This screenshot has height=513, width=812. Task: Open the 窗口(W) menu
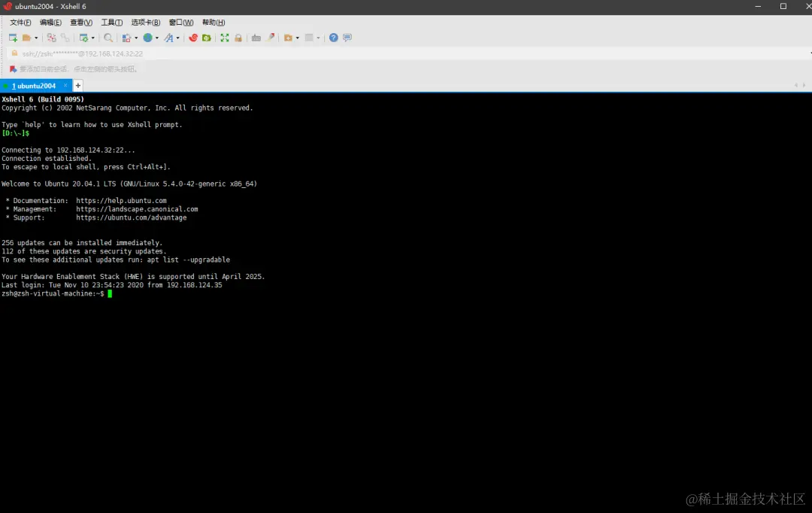[x=180, y=23]
